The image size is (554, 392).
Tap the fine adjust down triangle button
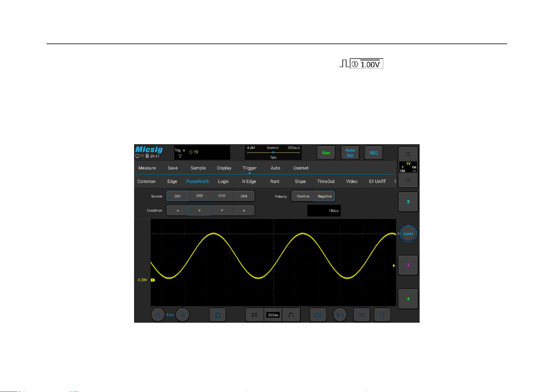(x=183, y=315)
